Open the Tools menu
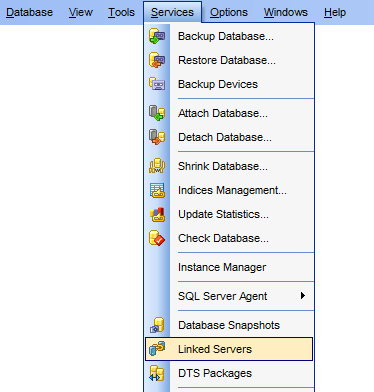 (x=121, y=13)
